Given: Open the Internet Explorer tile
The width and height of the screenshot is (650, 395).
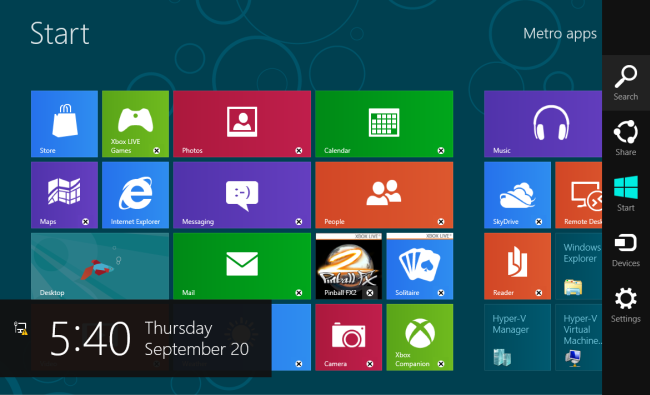Looking at the screenshot, I should pos(135,195).
